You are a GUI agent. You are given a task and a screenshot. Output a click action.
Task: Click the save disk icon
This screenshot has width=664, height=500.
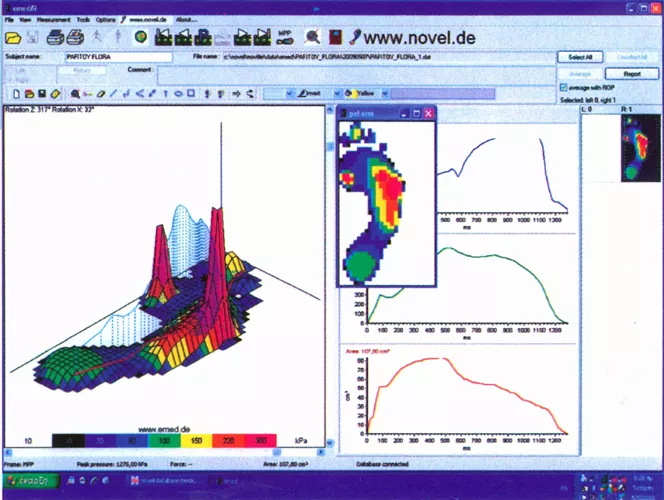tap(33, 37)
